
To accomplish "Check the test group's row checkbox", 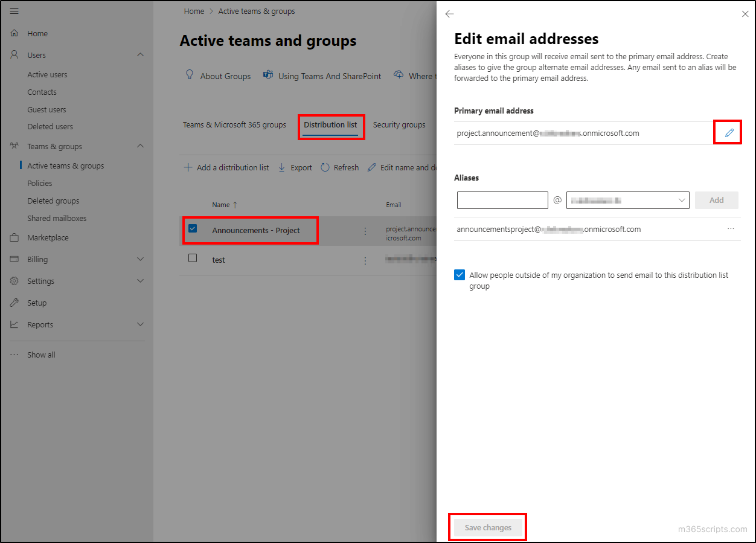I will pyautogui.click(x=193, y=257).
